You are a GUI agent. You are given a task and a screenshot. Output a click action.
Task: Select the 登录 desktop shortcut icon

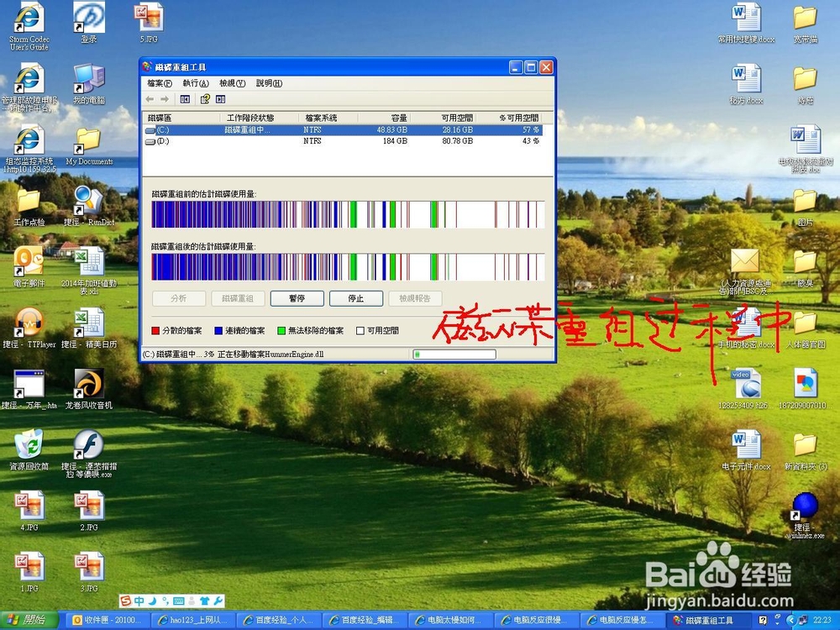89,23
